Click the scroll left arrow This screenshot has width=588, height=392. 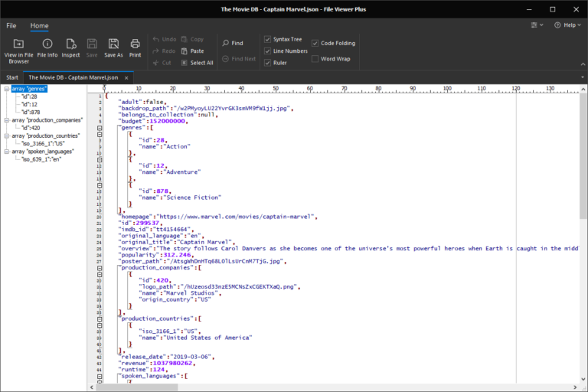[x=92, y=387]
